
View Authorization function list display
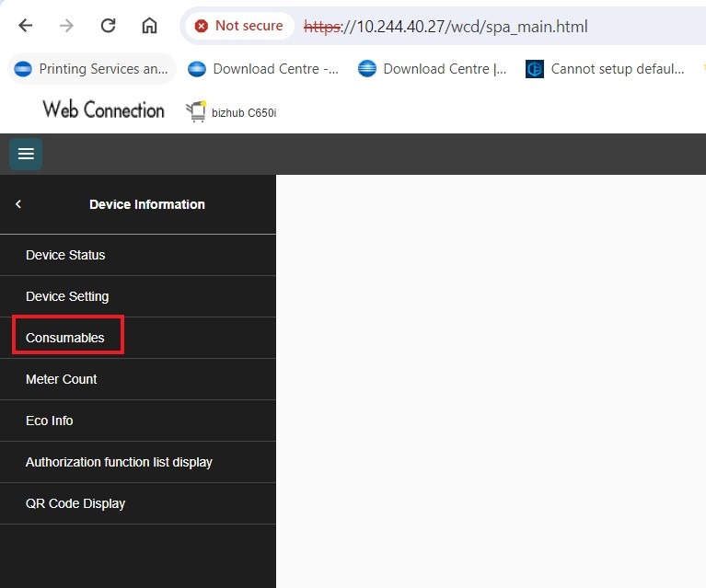point(119,462)
